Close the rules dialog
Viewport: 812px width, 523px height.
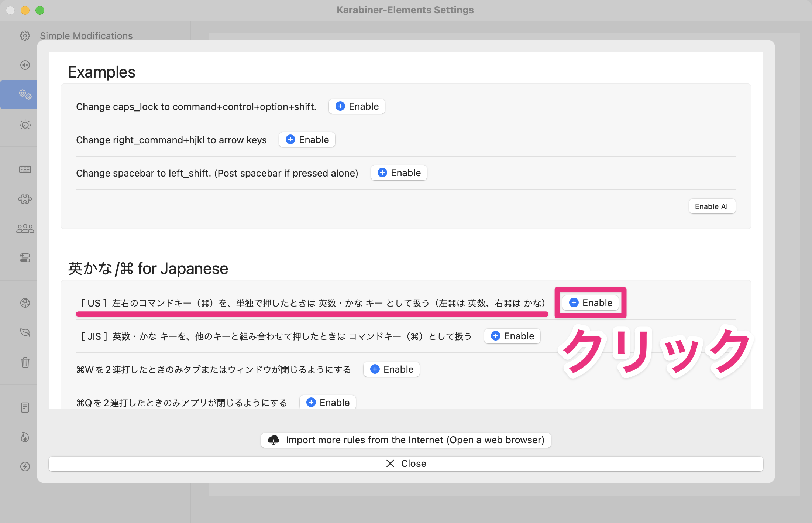point(406,464)
